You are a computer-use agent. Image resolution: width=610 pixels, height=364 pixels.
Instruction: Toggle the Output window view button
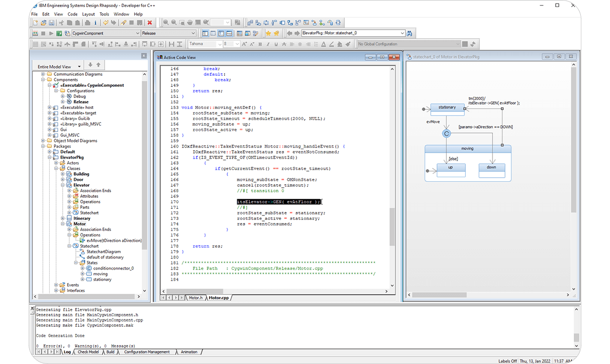click(229, 33)
